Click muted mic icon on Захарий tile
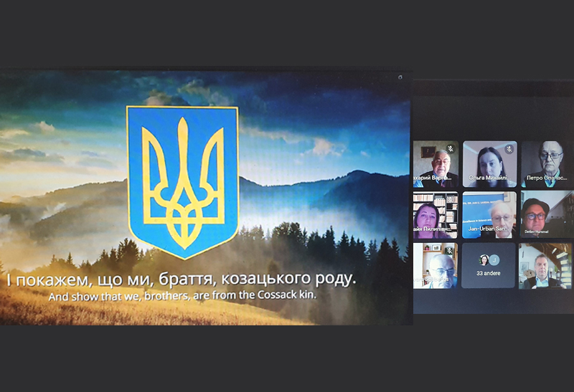 451,148
